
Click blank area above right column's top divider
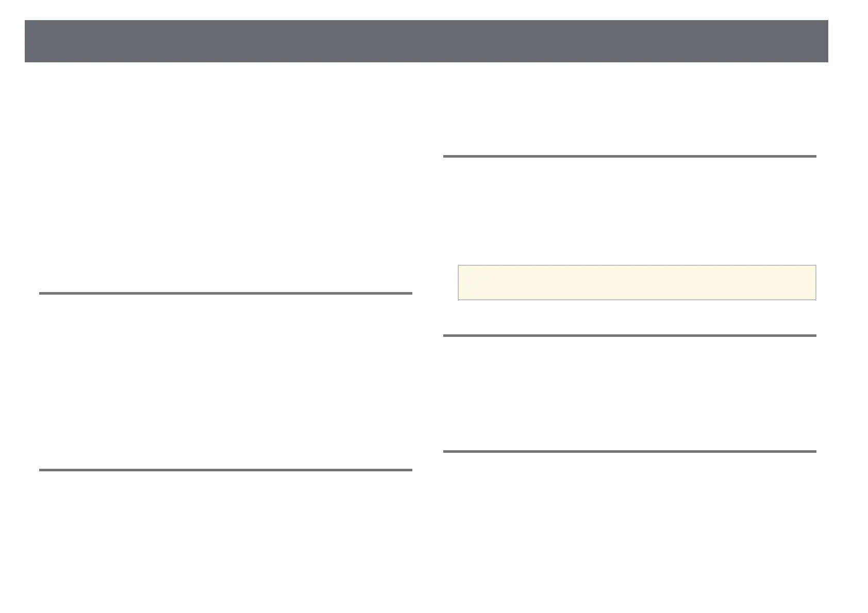coord(630,109)
